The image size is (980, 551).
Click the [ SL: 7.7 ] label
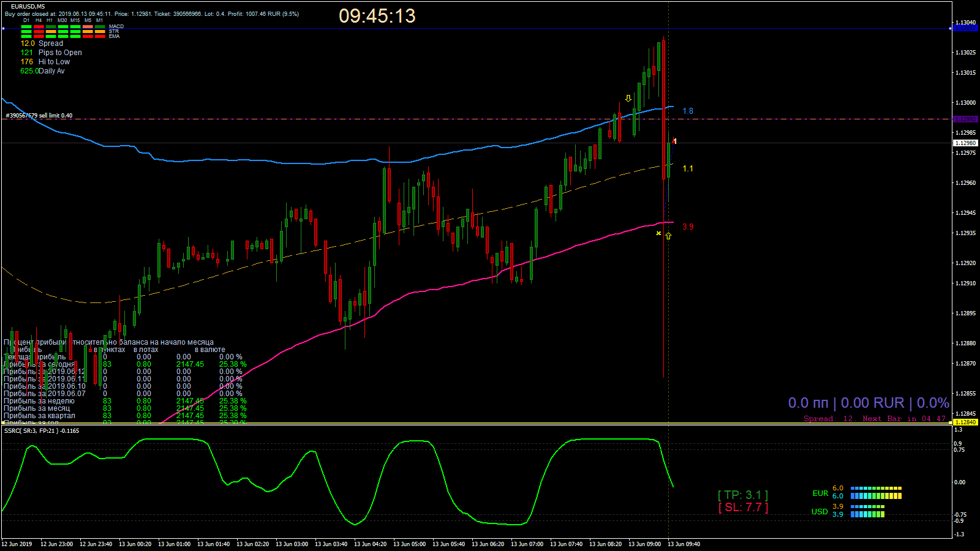[743, 508]
